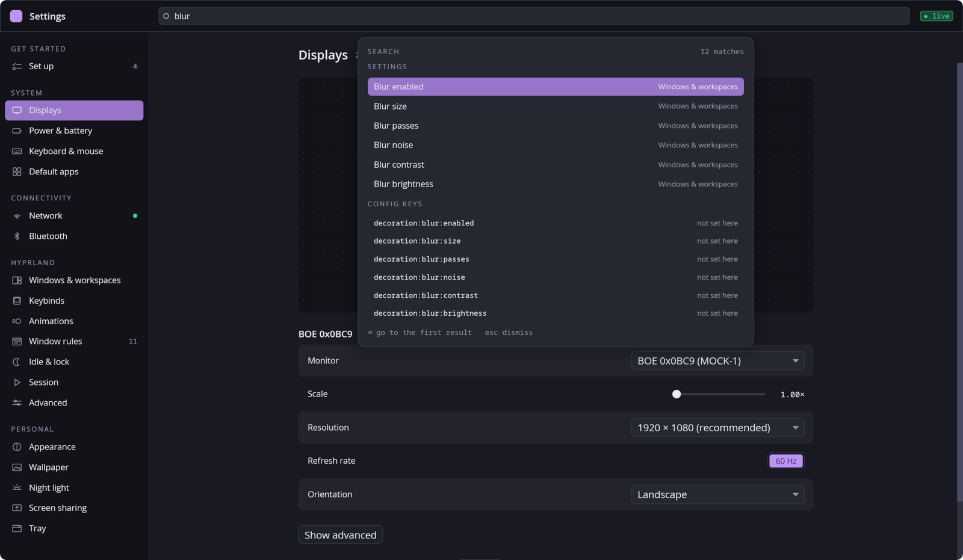Choose the Blur contrast search result
This screenshot has width=963, height=560.
pyautogui.click(x=556, y=165)
